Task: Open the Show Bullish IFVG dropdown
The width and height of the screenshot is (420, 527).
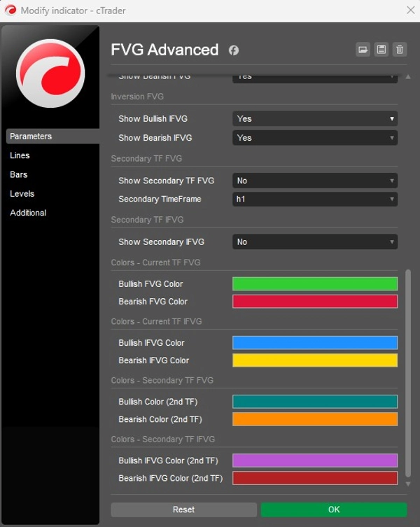Action: coord(315,119)
